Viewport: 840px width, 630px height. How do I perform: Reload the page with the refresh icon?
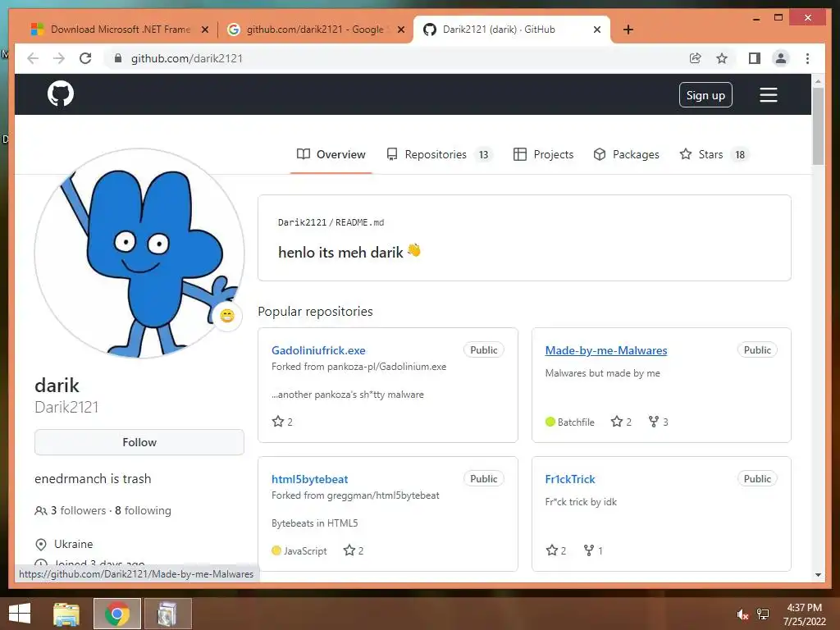point(85,58)
